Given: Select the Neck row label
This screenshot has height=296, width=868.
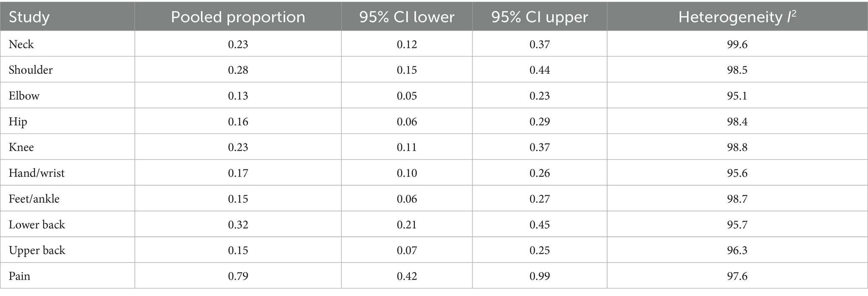Looking at the screenshot, I should (21, 44).
